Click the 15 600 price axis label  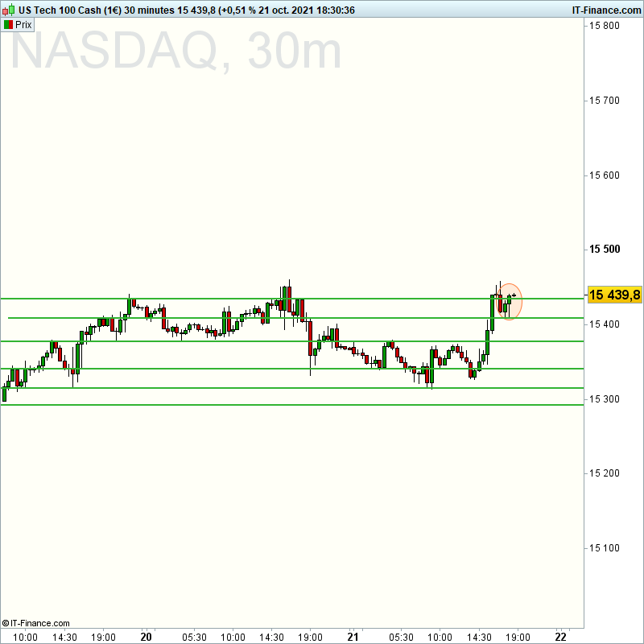click(x=605, y=175)
